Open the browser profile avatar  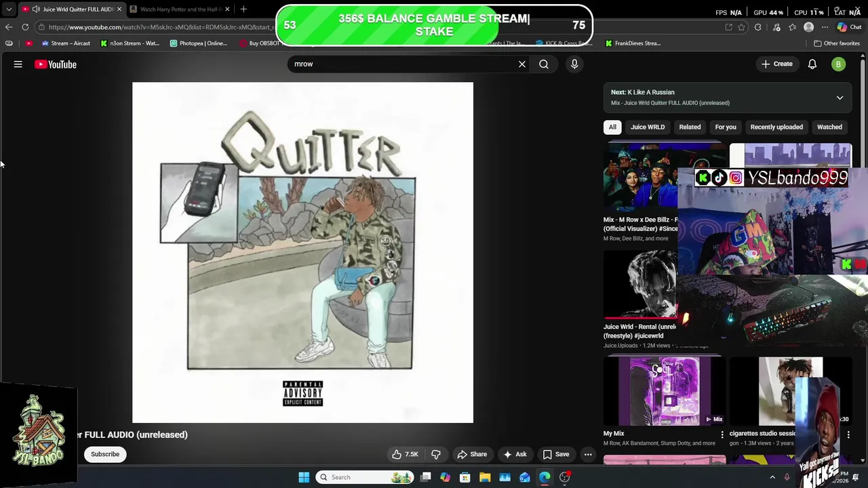[x=808, y=27]
